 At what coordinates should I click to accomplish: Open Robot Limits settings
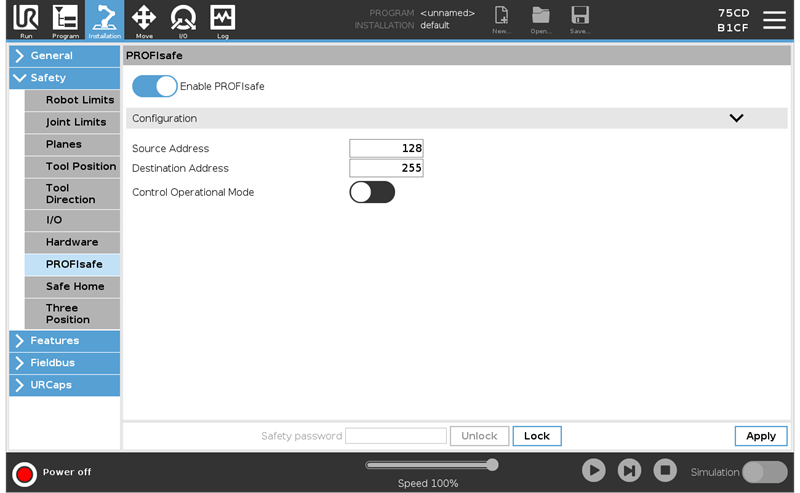pyautogui.click(x=79, y=100)
